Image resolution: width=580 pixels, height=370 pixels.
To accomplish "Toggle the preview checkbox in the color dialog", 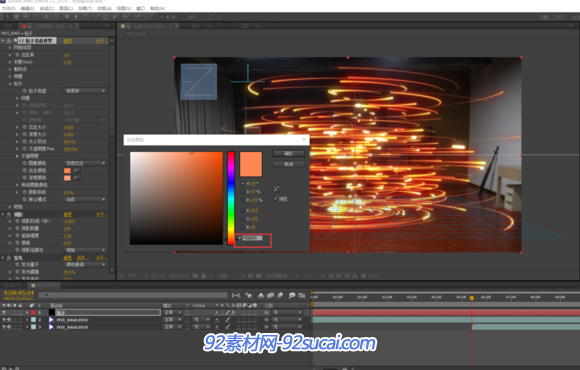I will (x=276, y=199).
